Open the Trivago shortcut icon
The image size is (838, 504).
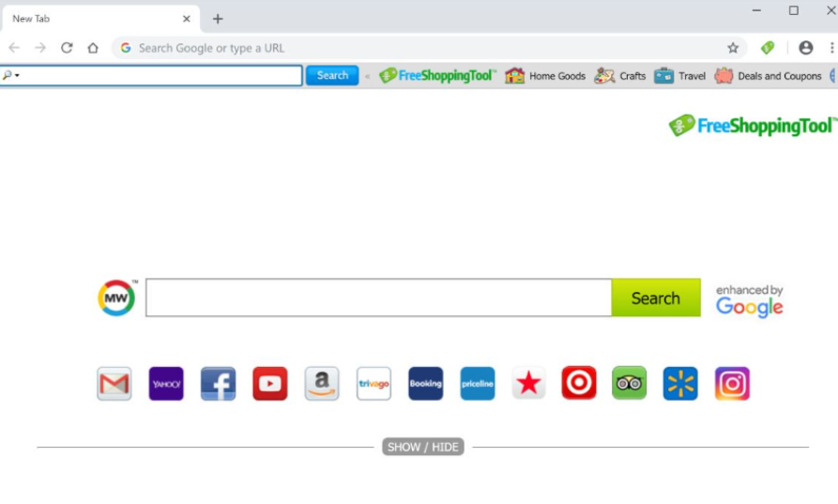coord(373,383)
